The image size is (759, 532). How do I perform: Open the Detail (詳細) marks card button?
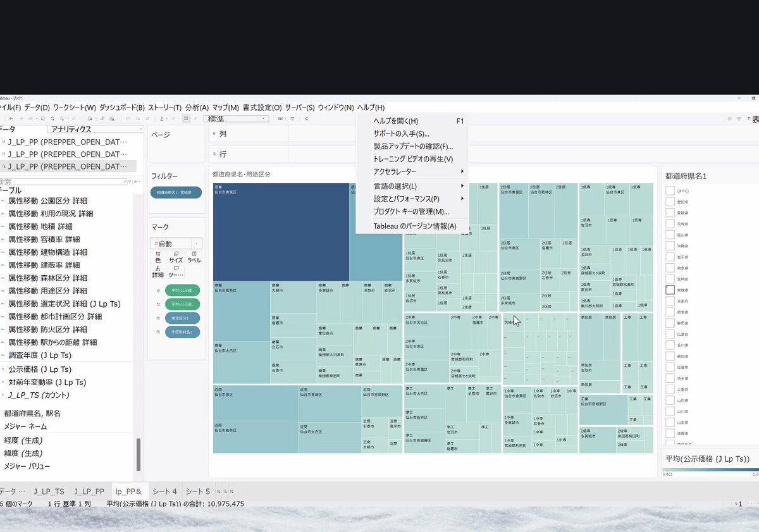point(158,272)
